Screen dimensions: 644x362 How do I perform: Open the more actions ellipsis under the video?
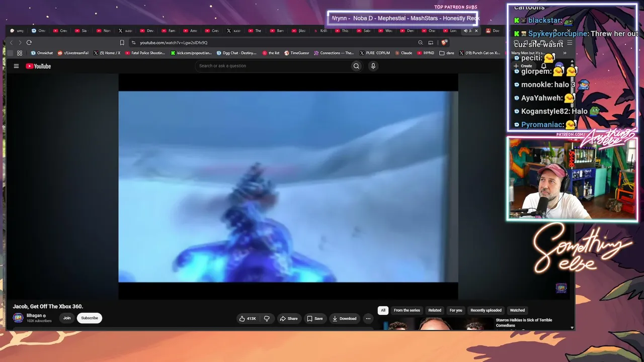coord(368,318)
